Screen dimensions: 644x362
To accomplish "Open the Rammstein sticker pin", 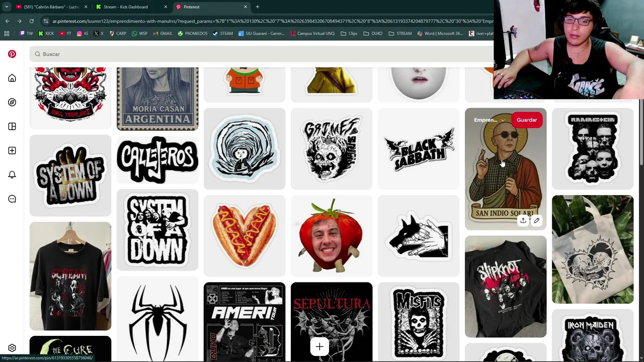I will pyautogui.click(x=593, y=149).
